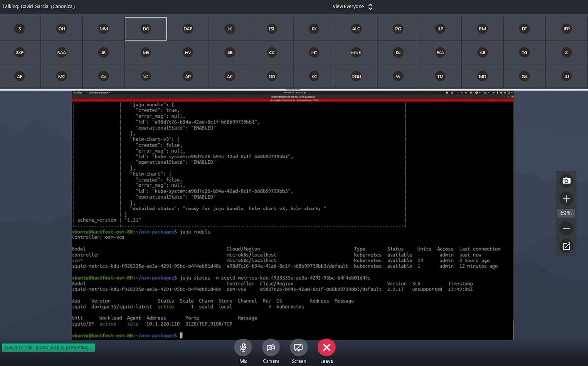The width and height of the screenshot is (588, 366).
Task: Zoom in on the shared presentation
Action: [566, 199]
